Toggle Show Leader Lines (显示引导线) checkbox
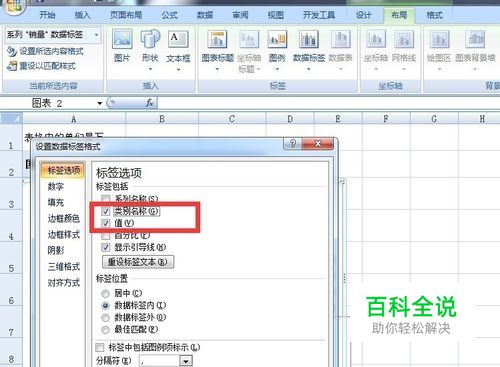The height and width of the screenshot is (367, 500). pos(105,247)
